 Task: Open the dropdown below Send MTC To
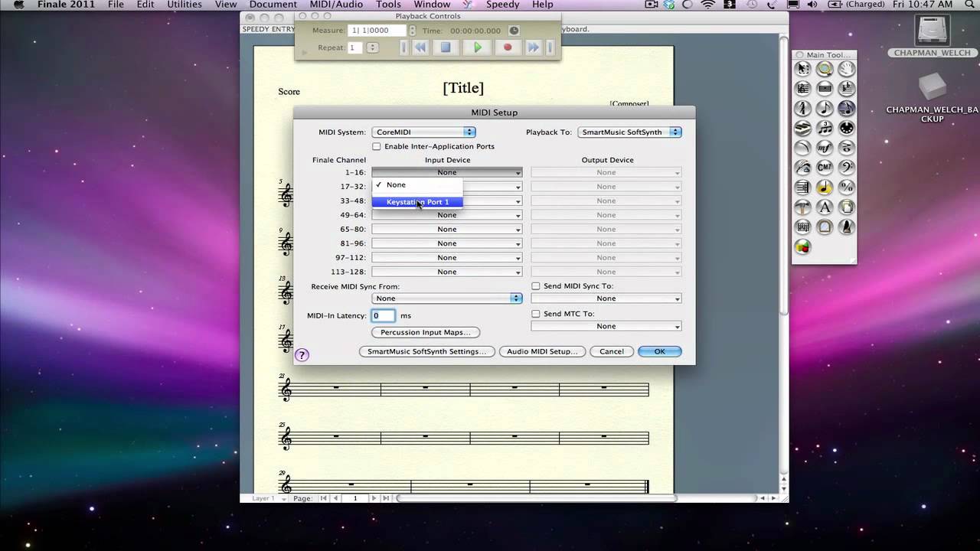tap(606, 326)
